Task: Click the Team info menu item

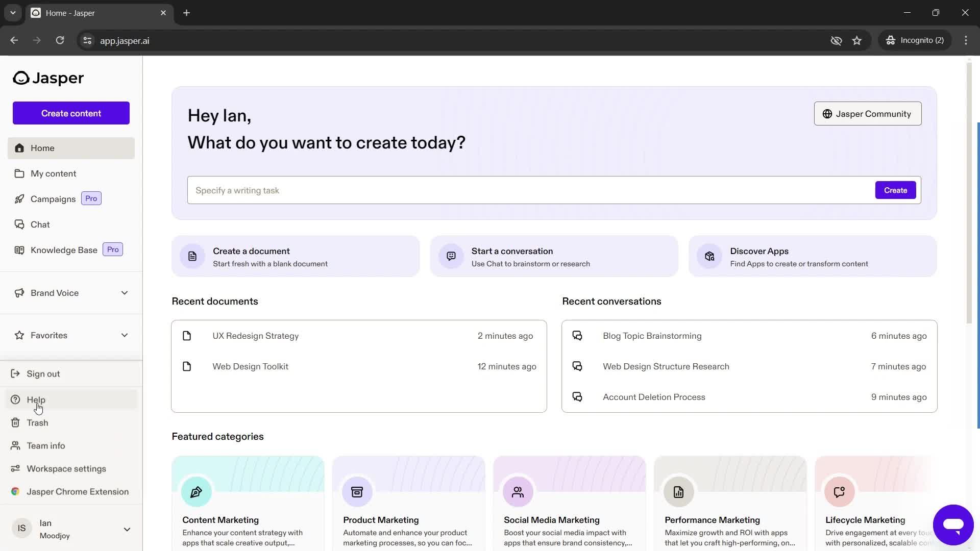Action: 46,445
